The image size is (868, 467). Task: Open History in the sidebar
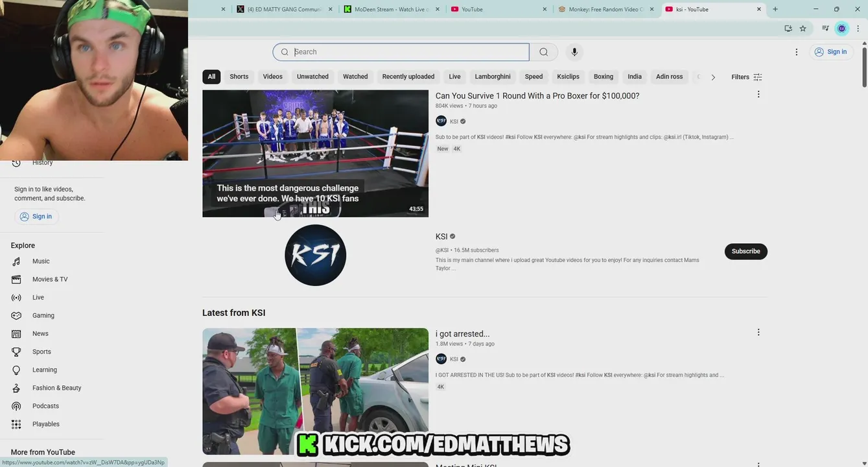42,163
